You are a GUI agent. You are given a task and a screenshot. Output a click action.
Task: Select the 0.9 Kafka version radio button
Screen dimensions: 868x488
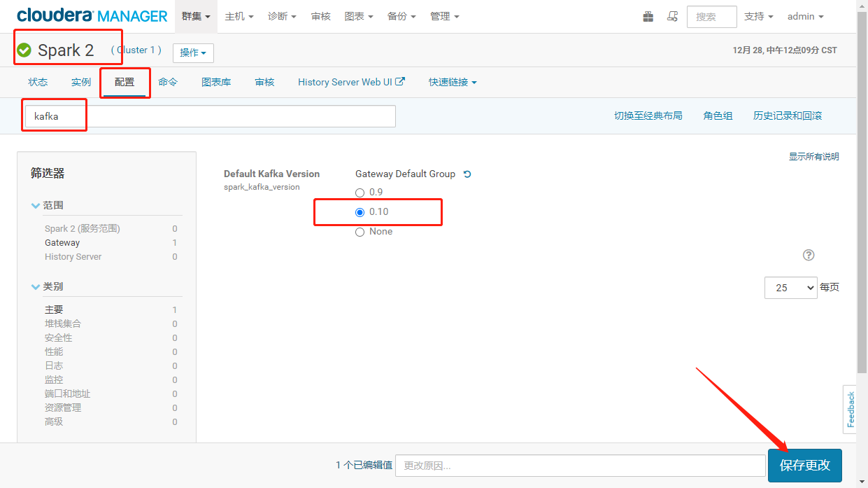coord(360,193)
